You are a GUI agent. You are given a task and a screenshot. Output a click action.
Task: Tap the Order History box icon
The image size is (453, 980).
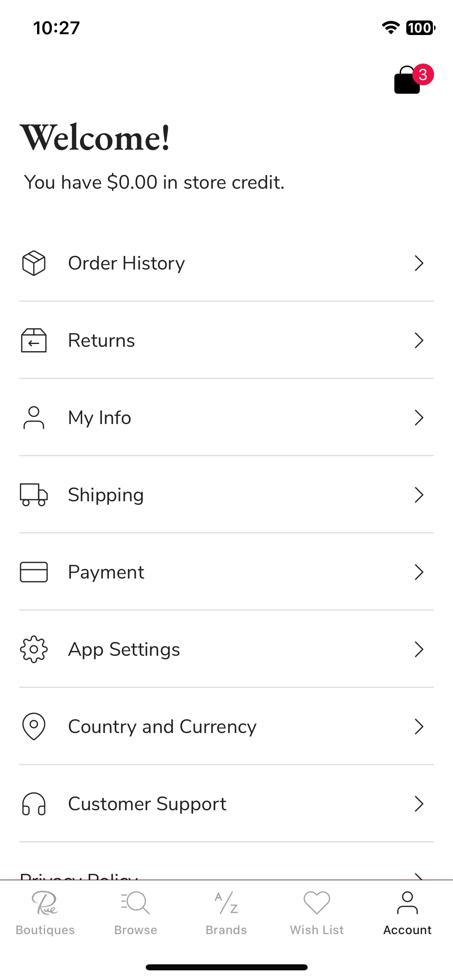(34, 263)
